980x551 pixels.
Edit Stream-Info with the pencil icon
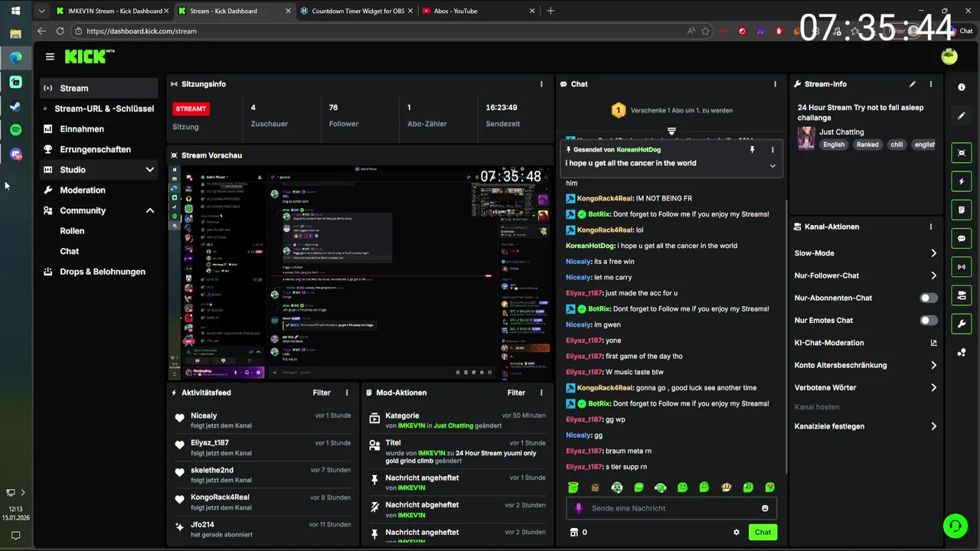point(912,84)
